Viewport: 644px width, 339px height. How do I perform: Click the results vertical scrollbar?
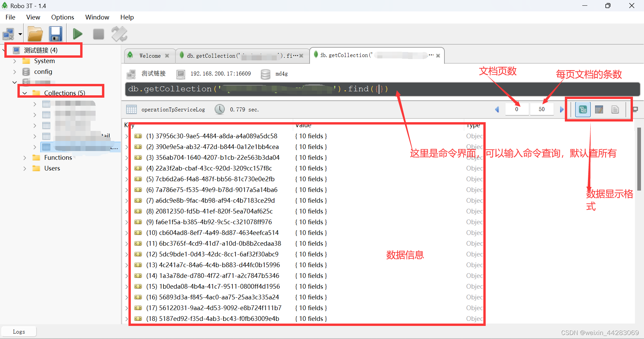[x=639, y=159]
